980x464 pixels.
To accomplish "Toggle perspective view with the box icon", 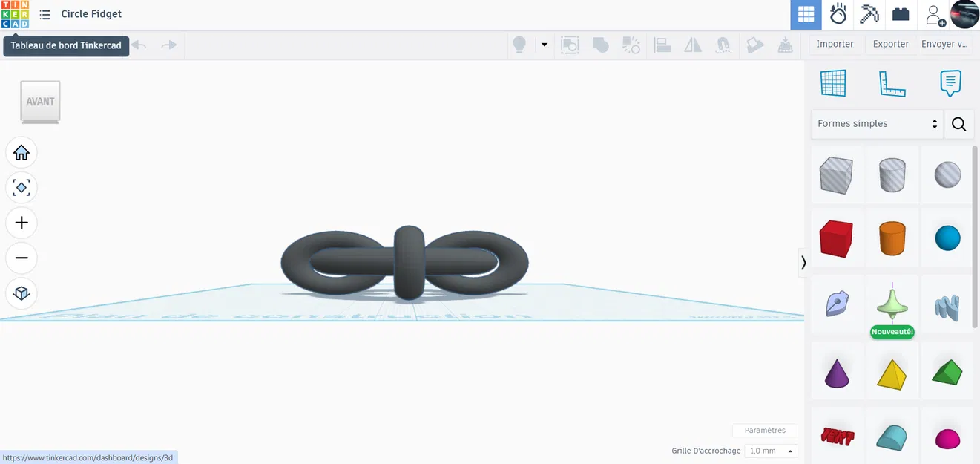I will tap(22, 293).
